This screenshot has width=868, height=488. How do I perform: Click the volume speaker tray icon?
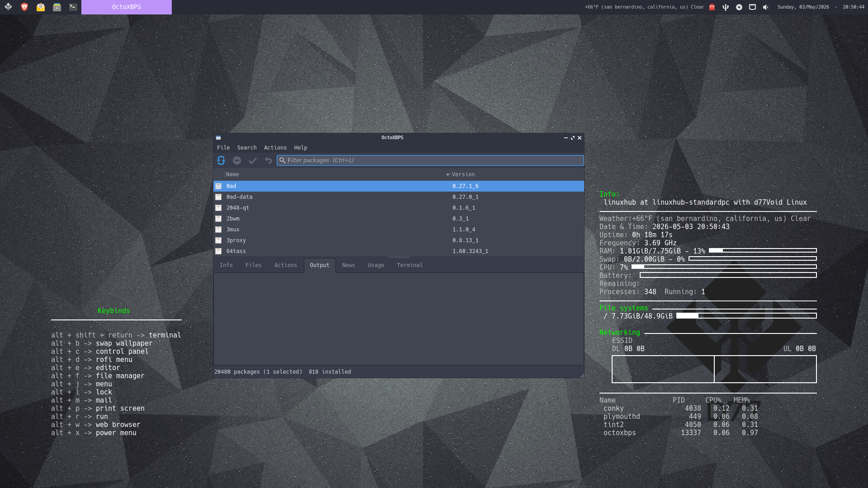point(765,7)
